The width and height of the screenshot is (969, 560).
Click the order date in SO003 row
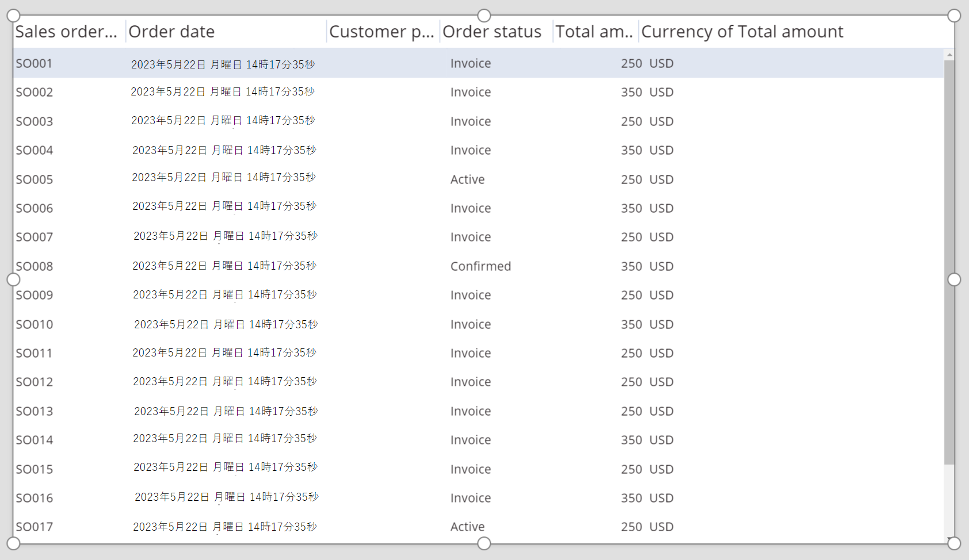click(223, 120)
